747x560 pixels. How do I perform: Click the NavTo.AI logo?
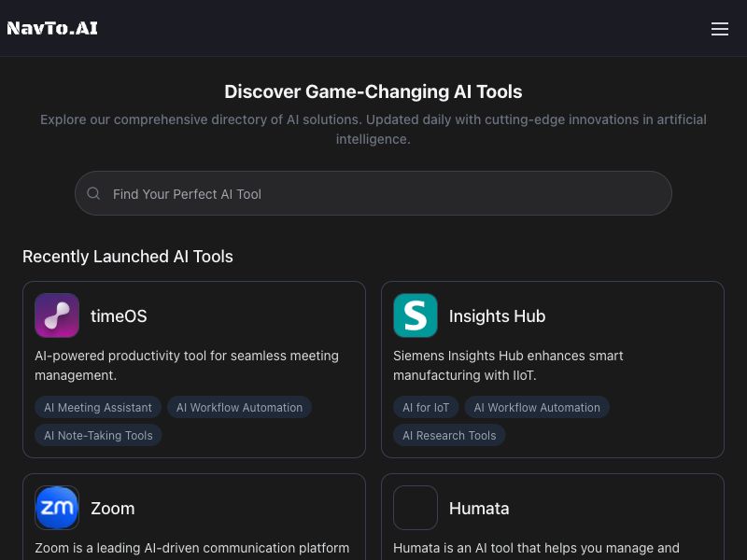point(52,28)
